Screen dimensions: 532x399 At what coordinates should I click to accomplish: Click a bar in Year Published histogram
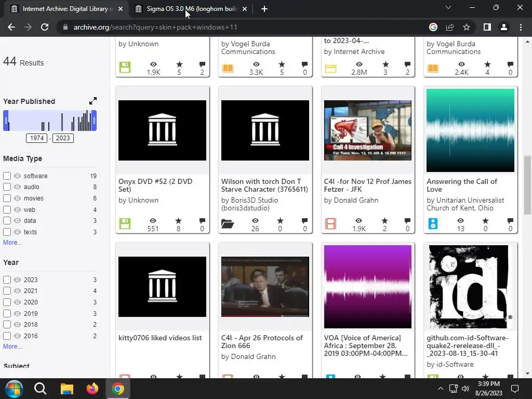62,122
